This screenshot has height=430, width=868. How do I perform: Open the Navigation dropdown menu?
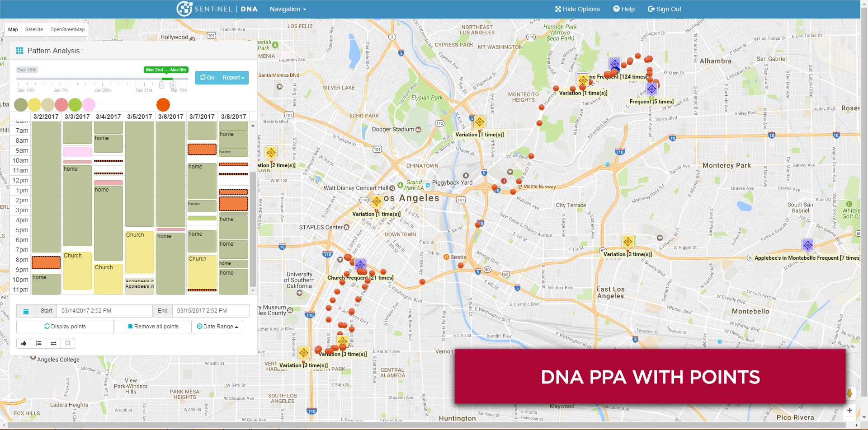coord(288,9)
